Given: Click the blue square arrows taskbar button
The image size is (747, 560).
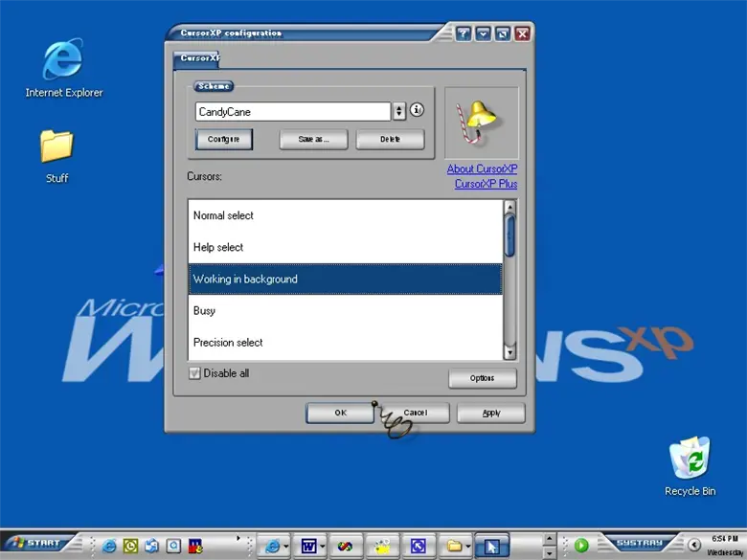Looking at the screenshot, I should (418, 546).
